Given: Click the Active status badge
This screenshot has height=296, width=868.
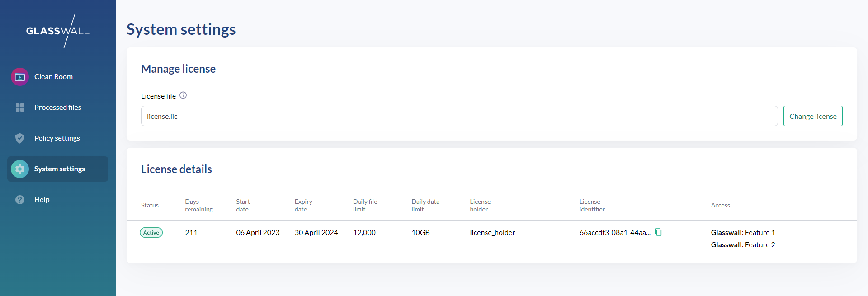Looking at the screenshot, I should click(151, 233).
